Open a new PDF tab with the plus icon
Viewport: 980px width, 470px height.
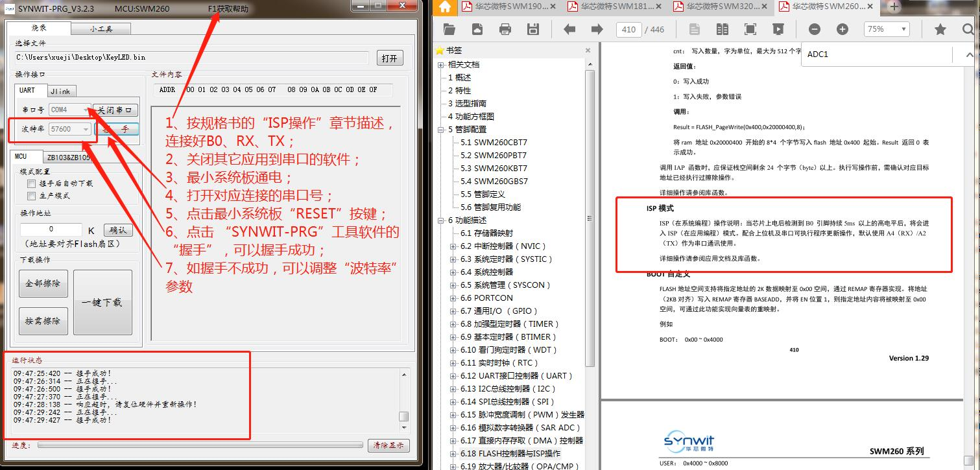coord(894,7)
